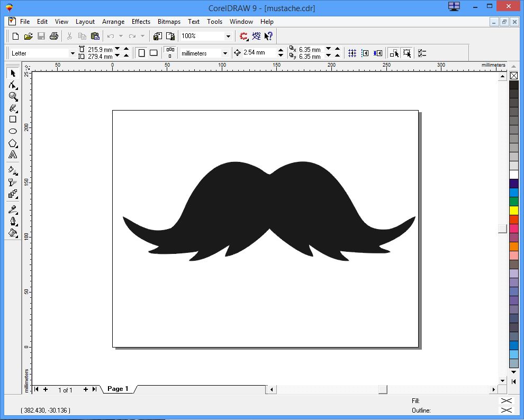Open an existing document via the Open icon
Screen dimensions: 524x420
(x=29, y=36)
